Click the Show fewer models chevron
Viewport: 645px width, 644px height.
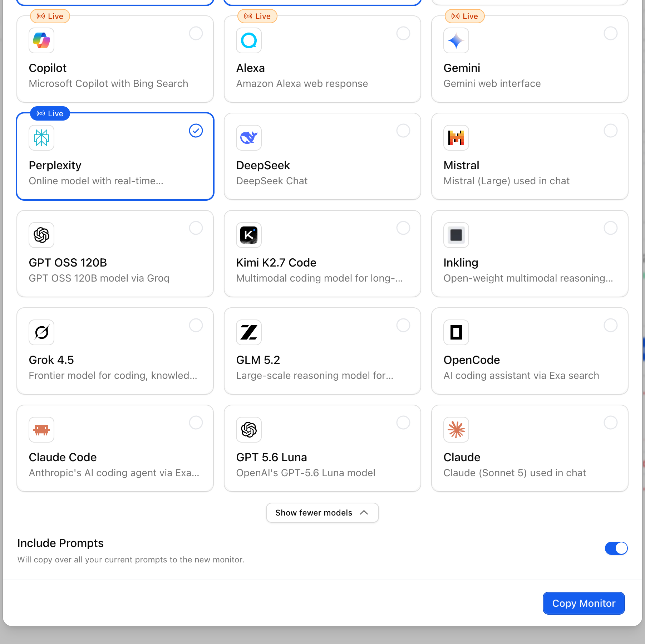tap(364, 513)
